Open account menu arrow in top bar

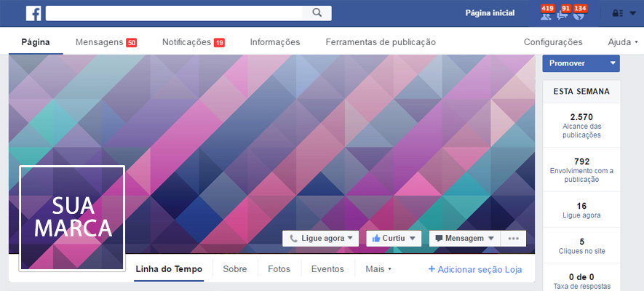coord(632,14)
